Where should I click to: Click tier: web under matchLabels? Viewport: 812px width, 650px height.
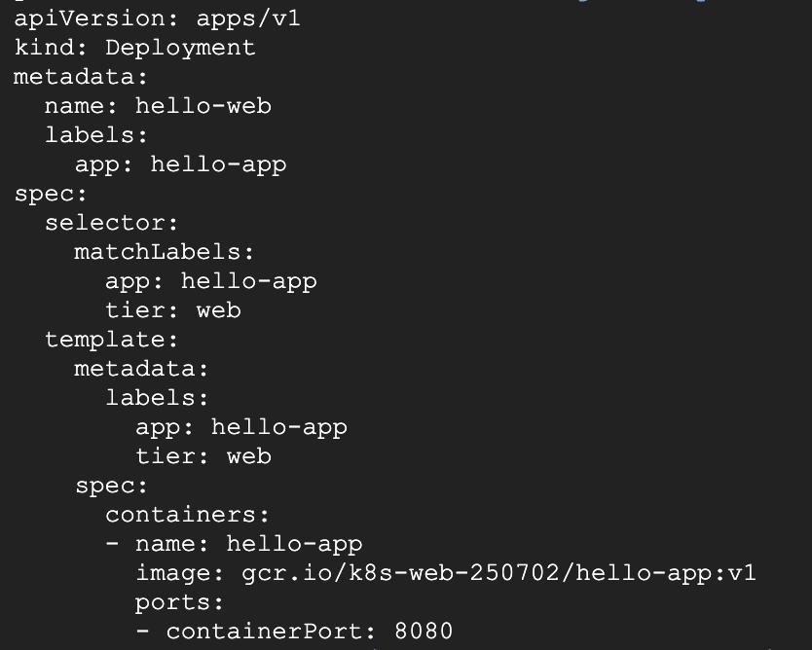click(x=172, y=310)
